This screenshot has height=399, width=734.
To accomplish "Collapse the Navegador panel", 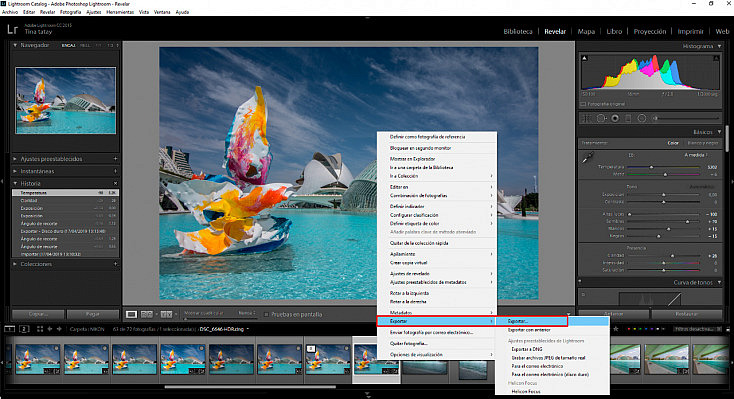I will pyautogui.click(x=15, y=45).
